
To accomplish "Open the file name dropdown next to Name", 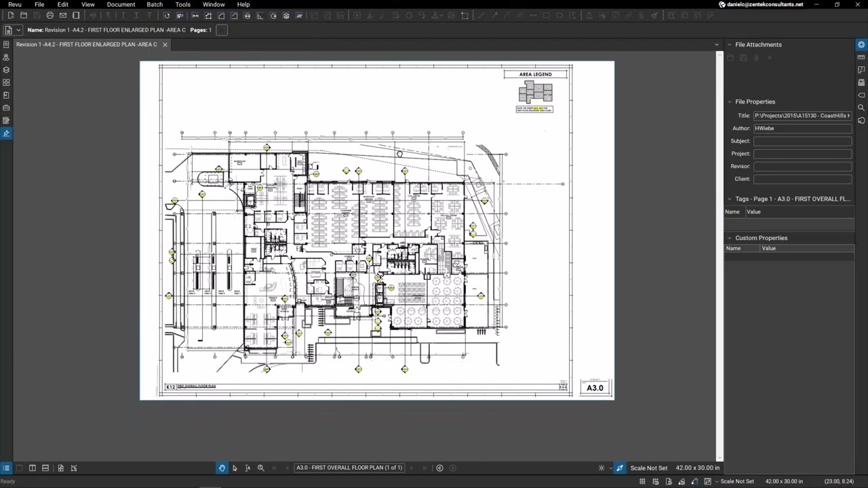I will point(18,30).
